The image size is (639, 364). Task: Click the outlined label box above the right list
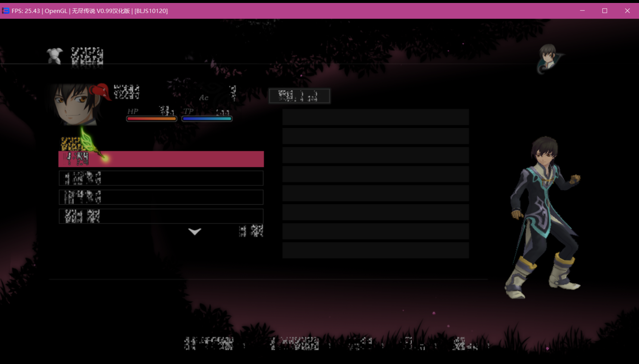299,96
